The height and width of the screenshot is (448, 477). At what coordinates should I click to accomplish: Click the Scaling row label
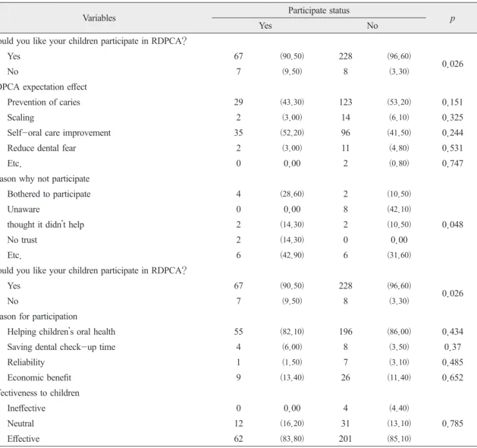pos(21,117)
